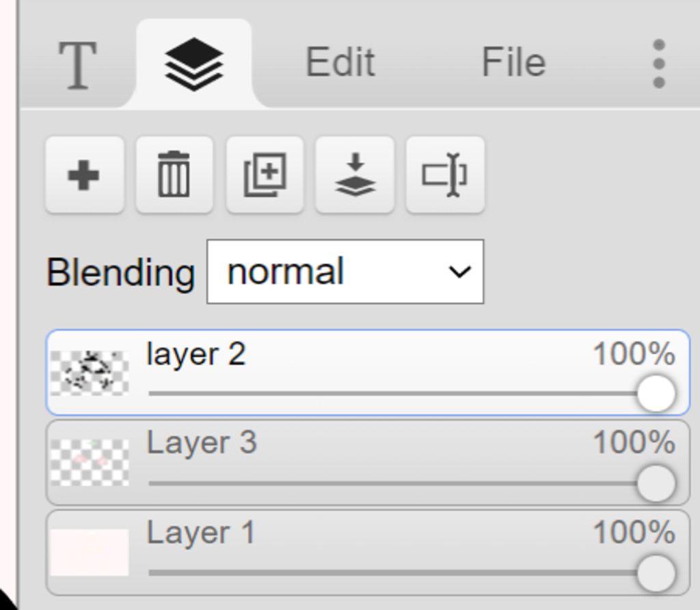
Task: Open the Text tab with the T icon
Action: 77,64
